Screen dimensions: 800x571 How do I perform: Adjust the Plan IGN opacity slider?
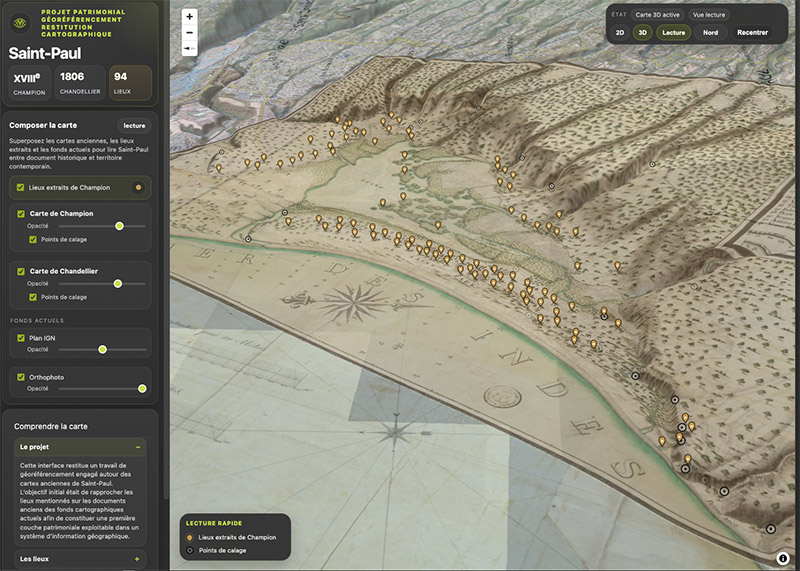[102, 350]
